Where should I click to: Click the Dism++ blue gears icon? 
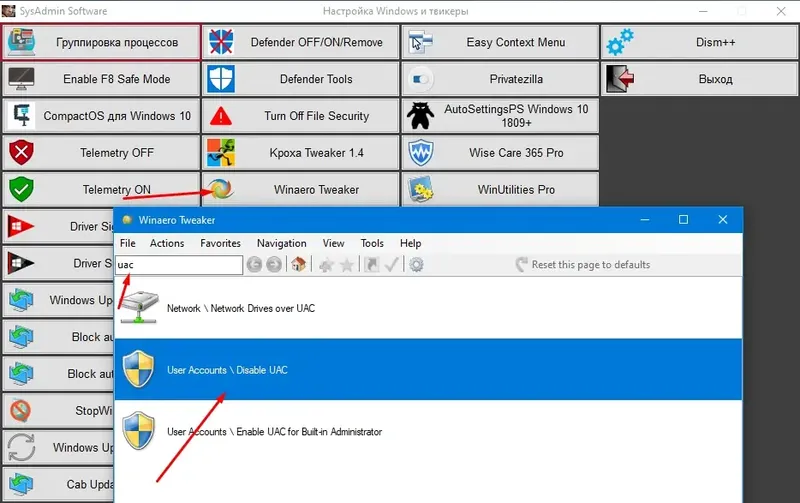coord(620,42)
